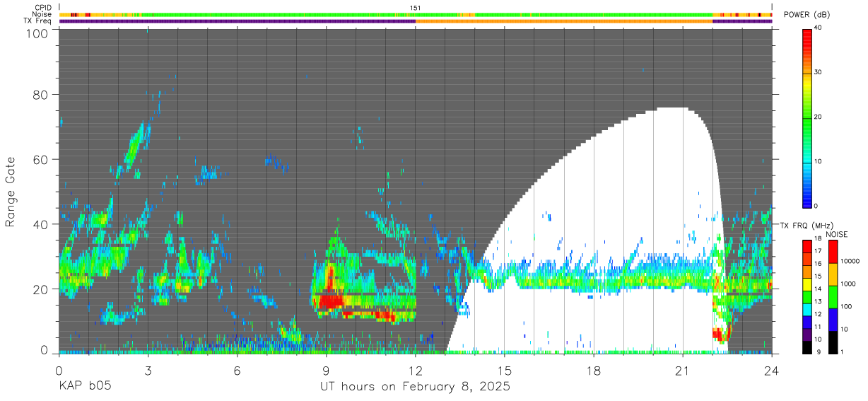Click the 100 tick on NOISE legend

pyautogui.click(x=845, y=307)
